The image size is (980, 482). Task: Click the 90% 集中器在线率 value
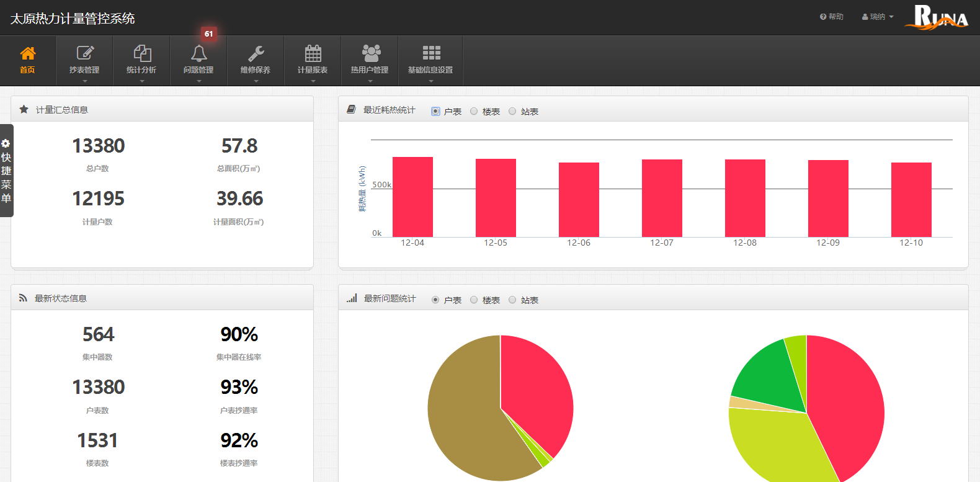pos(239,334)
